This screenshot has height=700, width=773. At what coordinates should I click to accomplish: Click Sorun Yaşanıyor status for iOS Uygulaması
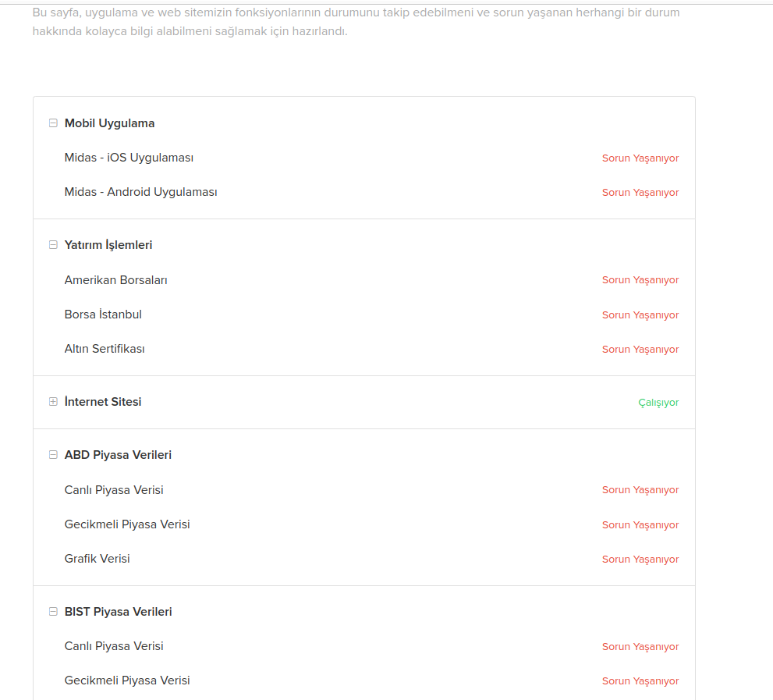coord(640,158)
